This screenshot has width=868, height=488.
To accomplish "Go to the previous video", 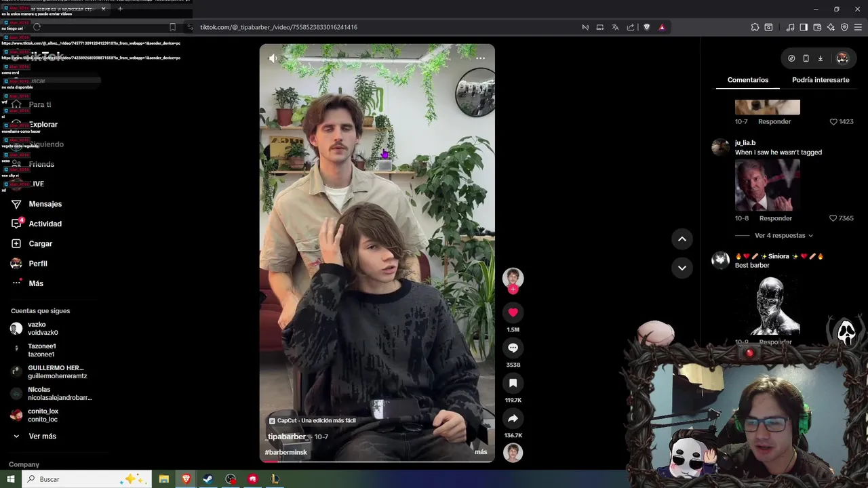I will pyautogui.click(x=682, y=239).
